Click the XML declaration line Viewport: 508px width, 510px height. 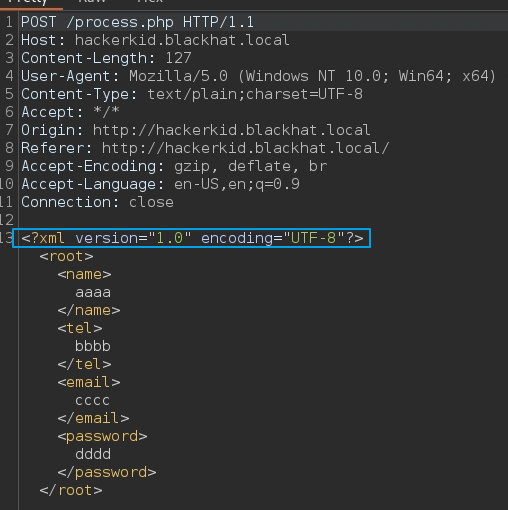click(192, 238)
